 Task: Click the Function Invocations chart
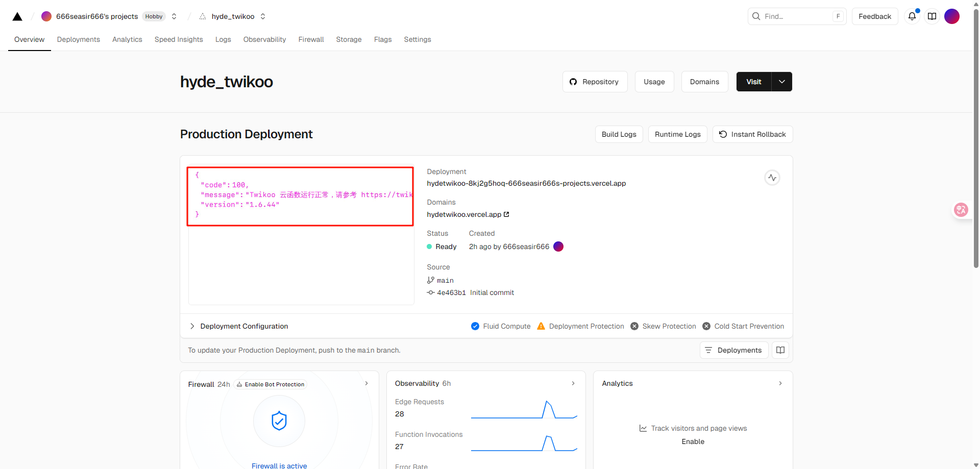(524, 442)
